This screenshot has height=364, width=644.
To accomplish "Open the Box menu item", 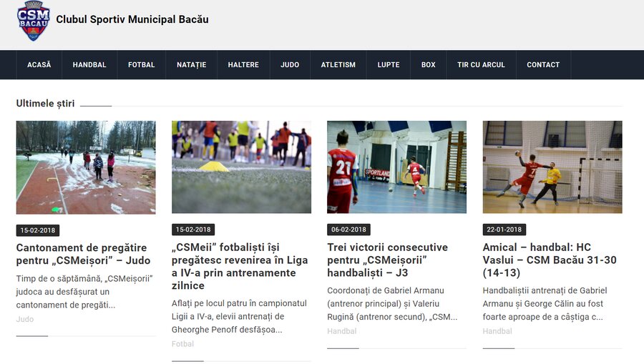I will (428, 65).
